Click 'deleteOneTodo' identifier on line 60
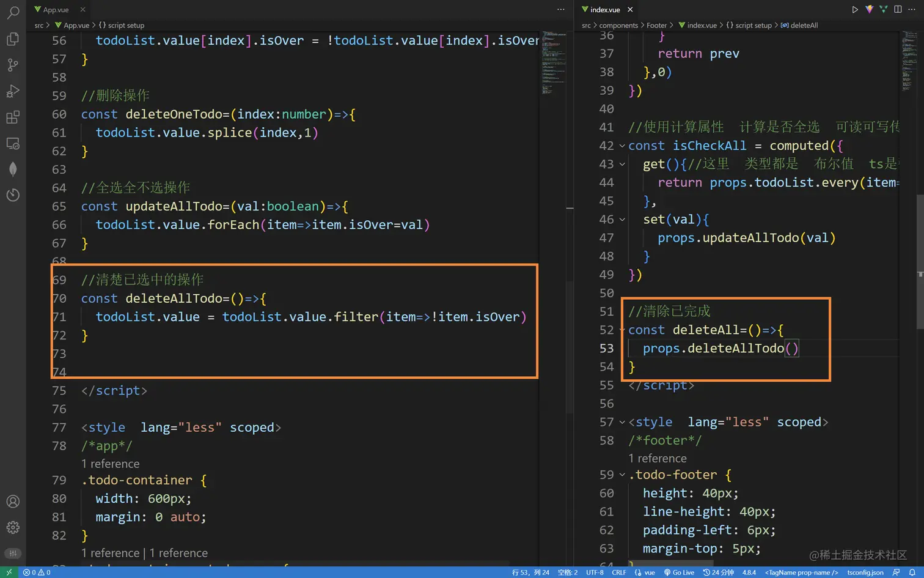This screenshot has height=578, width=924. click(174, 114)
